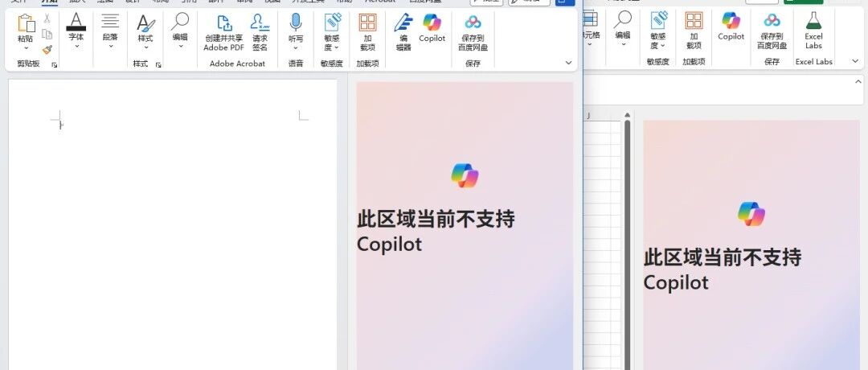Open the 剪贴板 dialog launcher
This screenshot has height=370, width=868.
click(x=55, y=65)
